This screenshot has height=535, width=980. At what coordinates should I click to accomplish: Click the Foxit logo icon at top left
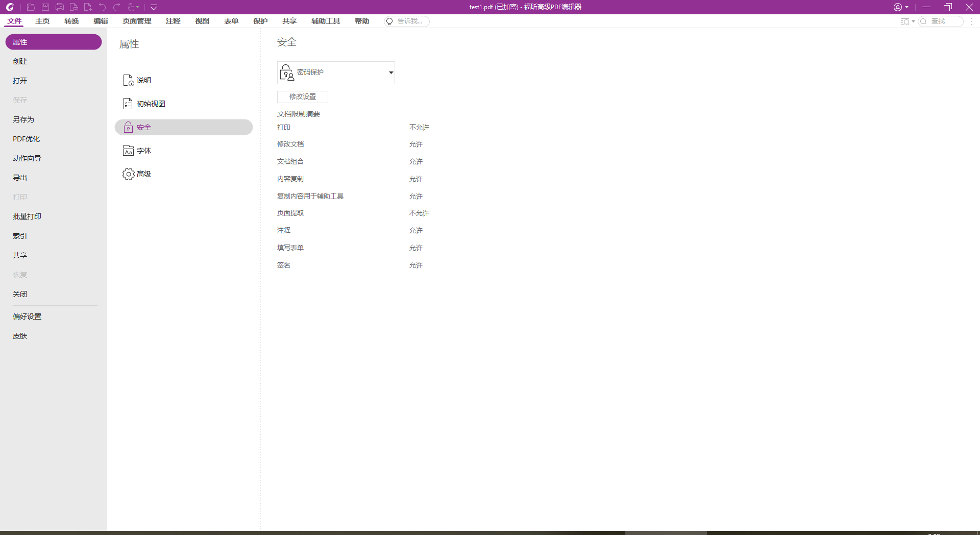pyautogui.click(x=10, y=7)
